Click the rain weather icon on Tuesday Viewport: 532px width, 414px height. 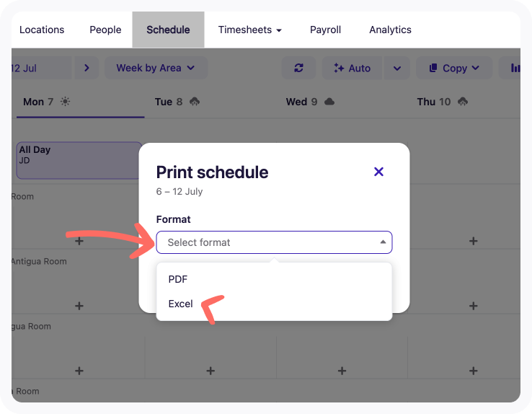(x=195, y=102)
